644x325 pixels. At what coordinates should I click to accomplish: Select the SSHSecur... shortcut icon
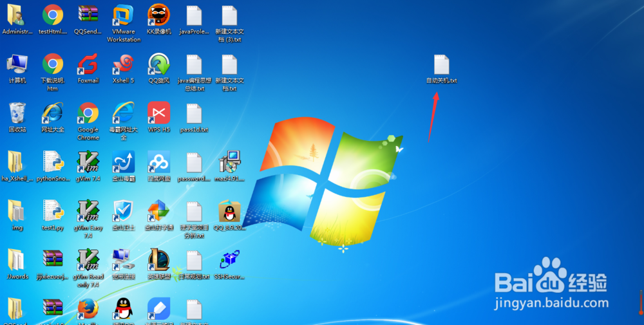(x=230, y=265)
